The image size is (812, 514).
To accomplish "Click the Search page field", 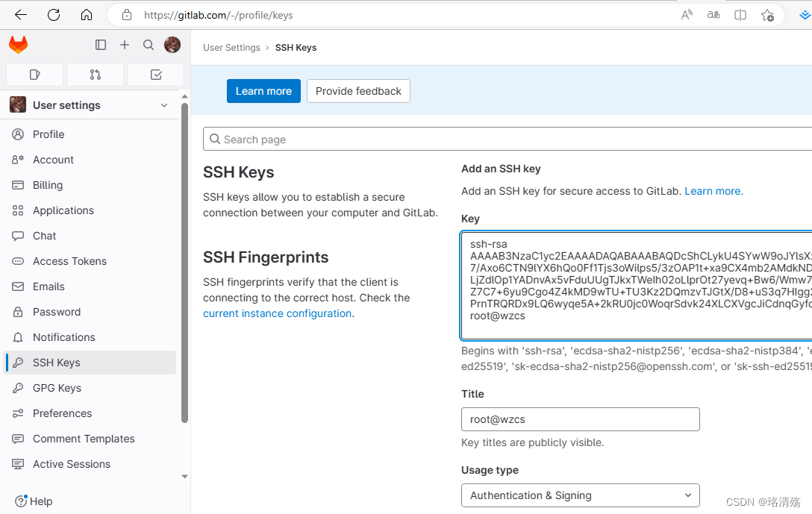I will (507, 140).
